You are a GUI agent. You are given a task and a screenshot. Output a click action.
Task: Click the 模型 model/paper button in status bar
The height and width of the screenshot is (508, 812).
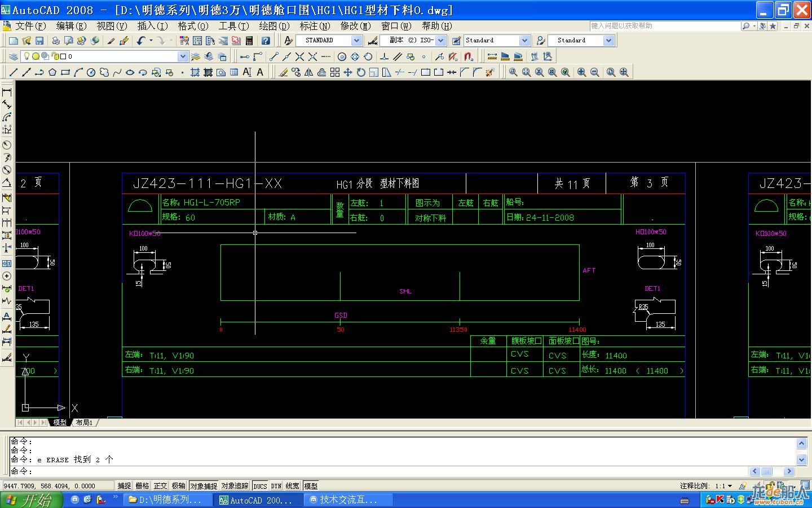point(311,486)
